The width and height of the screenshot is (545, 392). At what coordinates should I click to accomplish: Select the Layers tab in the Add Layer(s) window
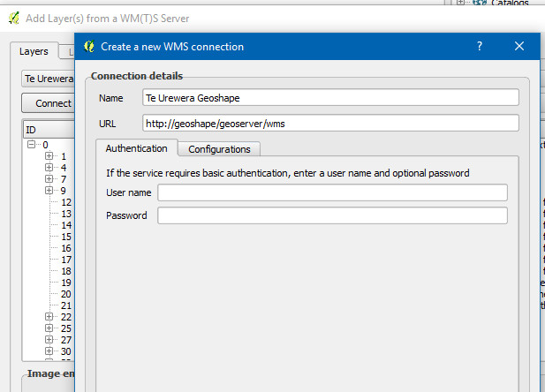[x=34, y=51]
